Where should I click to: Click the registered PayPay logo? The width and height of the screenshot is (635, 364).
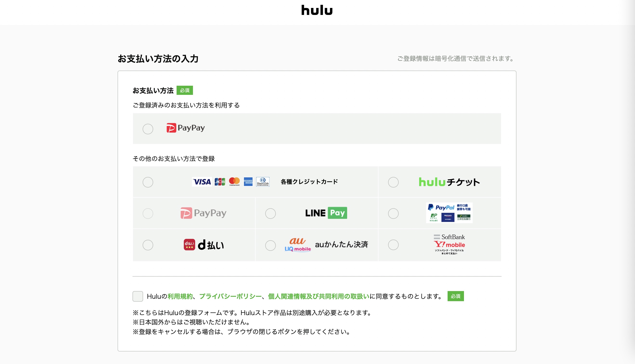click(185, 128)
